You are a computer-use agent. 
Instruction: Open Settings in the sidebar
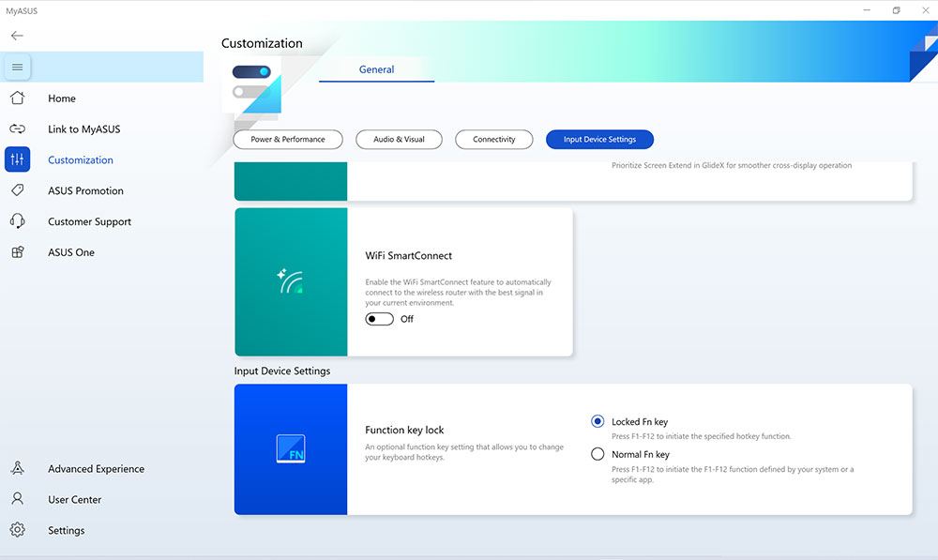(x=66, y=531)
